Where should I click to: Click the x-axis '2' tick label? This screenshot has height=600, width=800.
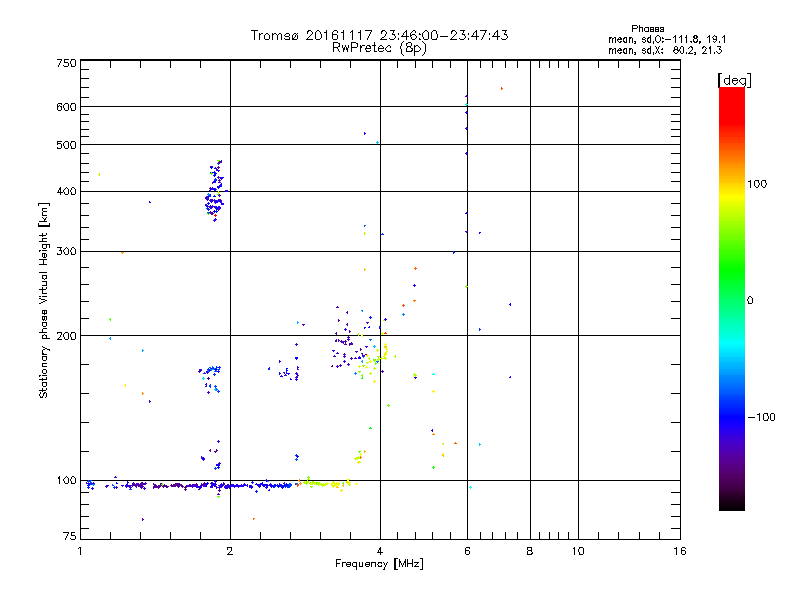(x=230, y=551)
